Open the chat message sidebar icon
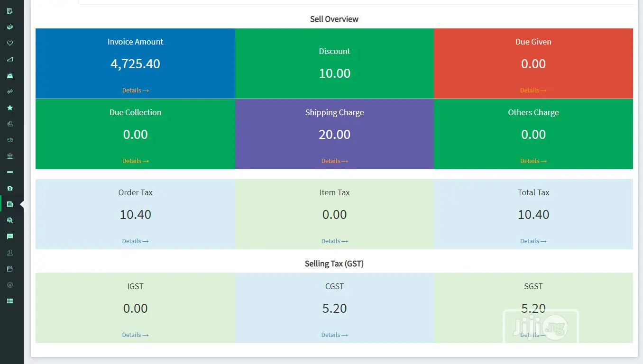The image size is (643, 364). point(10,237)
